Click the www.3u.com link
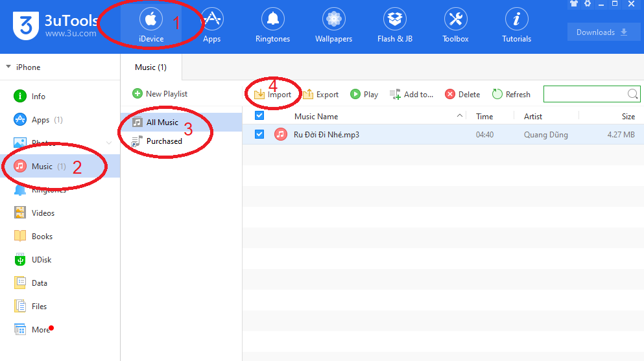The image size is (644, 361). coord(71,34)
